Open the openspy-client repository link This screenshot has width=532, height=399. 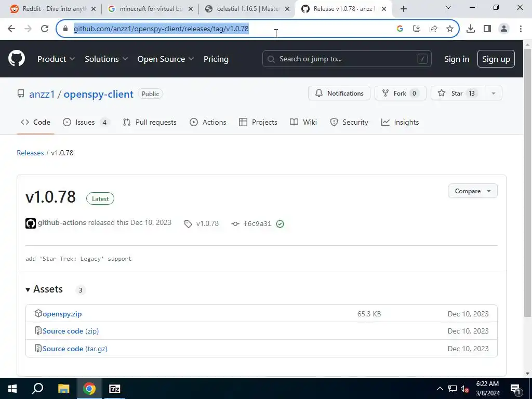point(98,94)
